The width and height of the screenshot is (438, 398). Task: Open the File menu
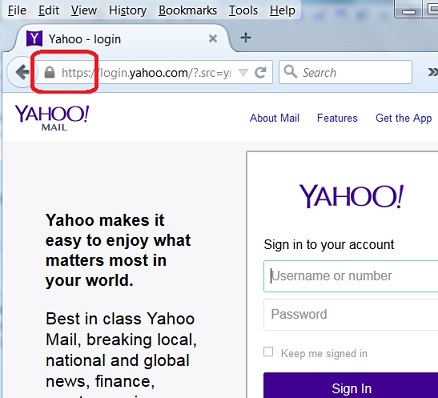click(x=17, y=10)
